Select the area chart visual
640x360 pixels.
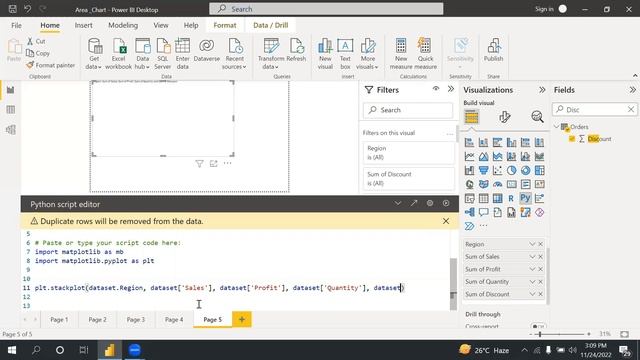coord(483,156)
